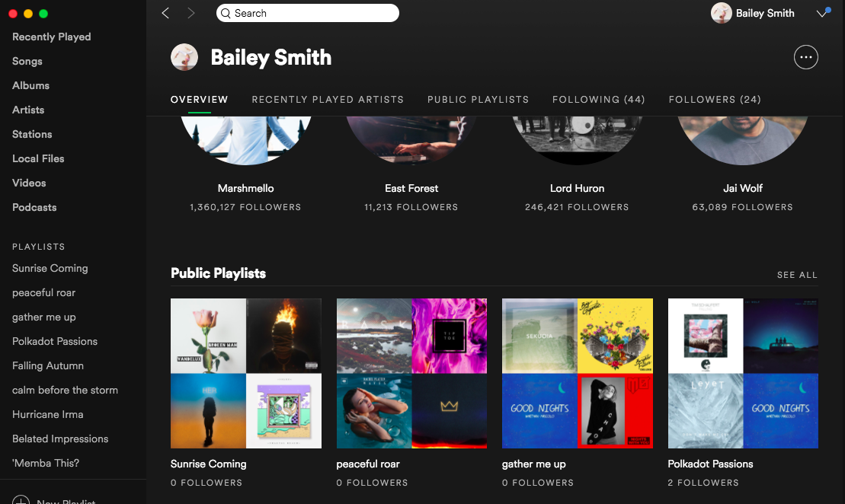This screenshot has height=504, width=845.
Task: Open Bailey Smith's top-right avatar
Action: click(x=721, y=13)
